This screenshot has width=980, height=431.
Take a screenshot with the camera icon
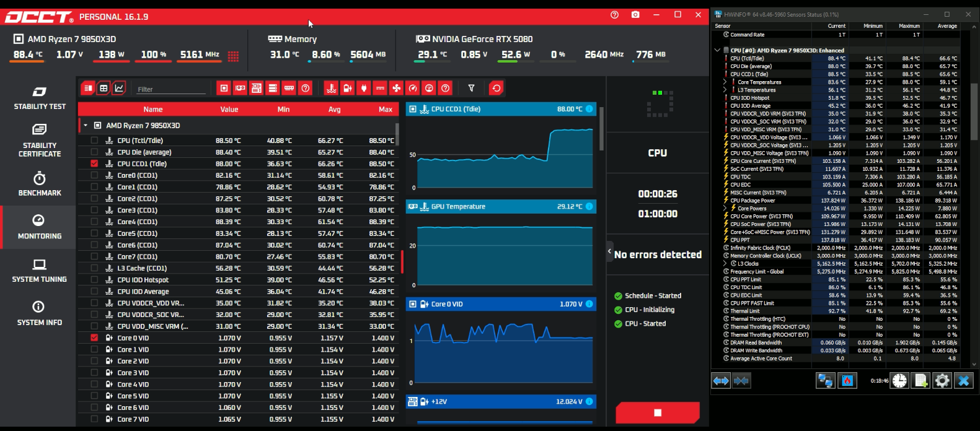coord(635,15)
